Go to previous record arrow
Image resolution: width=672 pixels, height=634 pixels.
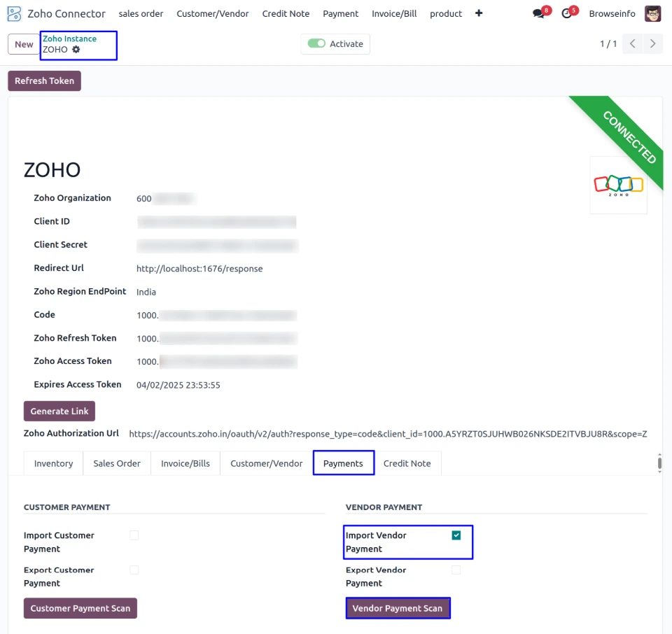[x=633, y=44]
